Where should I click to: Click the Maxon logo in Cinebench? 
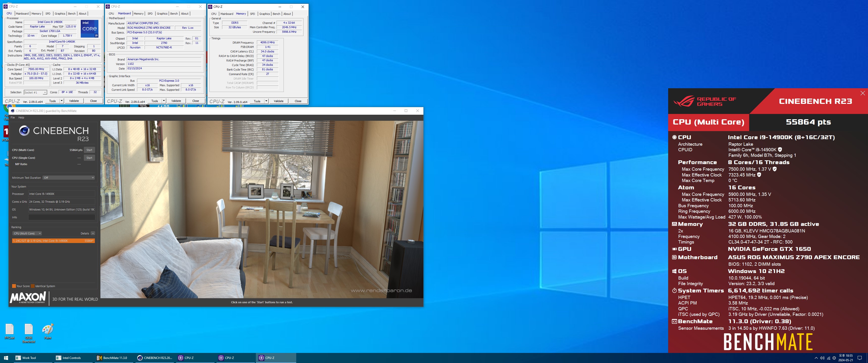[28, 297]
